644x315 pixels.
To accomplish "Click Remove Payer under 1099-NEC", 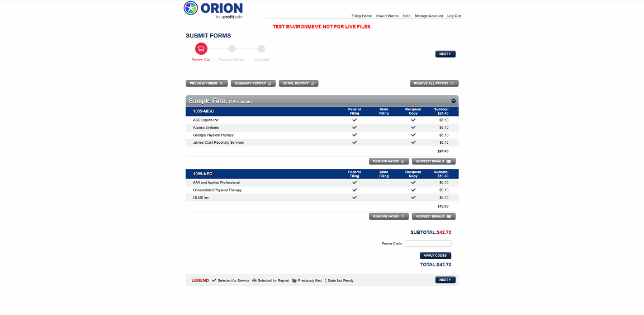I will (389, 217).
